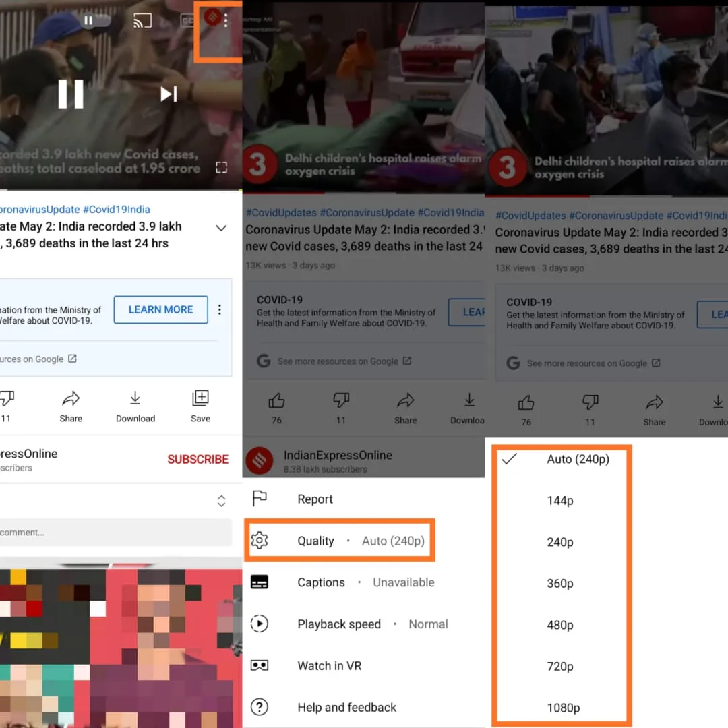Select the checked Auto (240p) option
Viewport: 728px width, 728px height.
578,459
